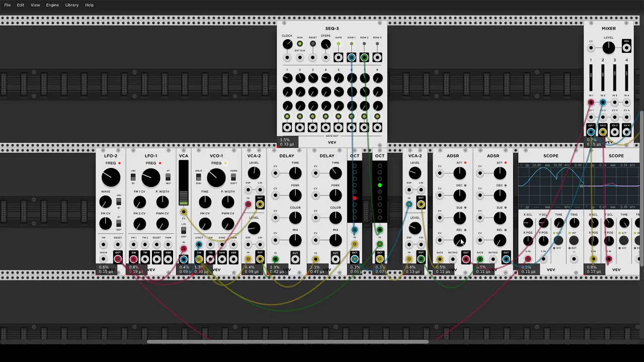Click the LFO-1 SAW output jack
This screenshot has height=362, width=644.
coord(156,259)
